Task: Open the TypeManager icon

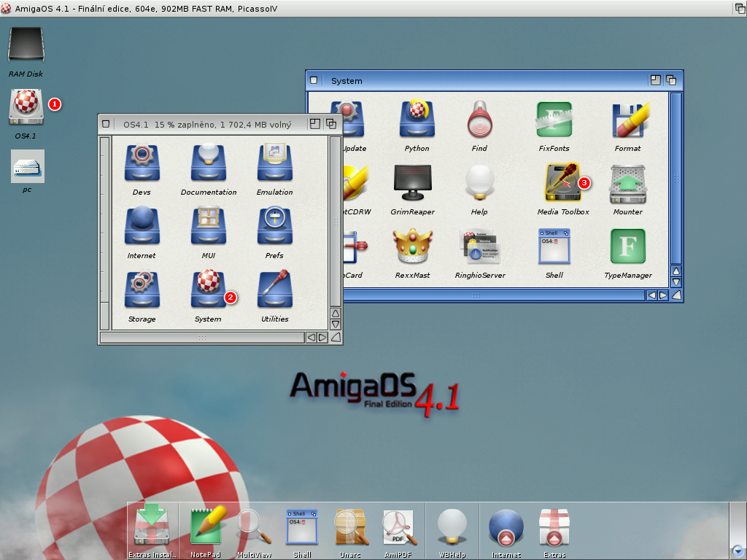Action: 627,246
